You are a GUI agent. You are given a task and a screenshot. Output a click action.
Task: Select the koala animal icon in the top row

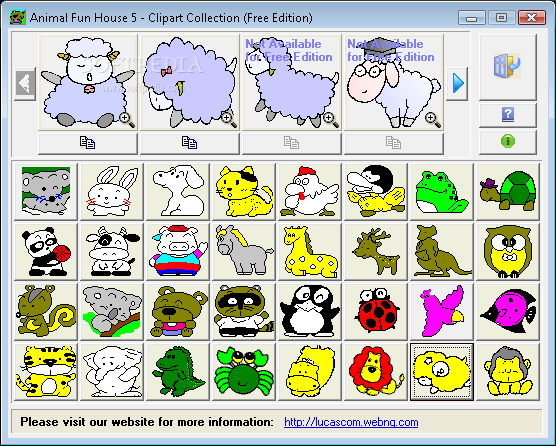[46, 191]
